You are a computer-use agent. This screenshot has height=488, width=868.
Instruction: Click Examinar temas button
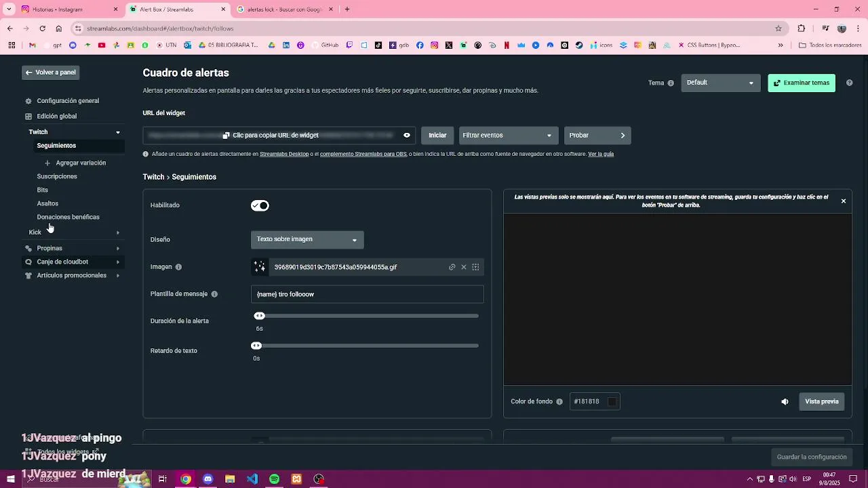click(802, 83)
